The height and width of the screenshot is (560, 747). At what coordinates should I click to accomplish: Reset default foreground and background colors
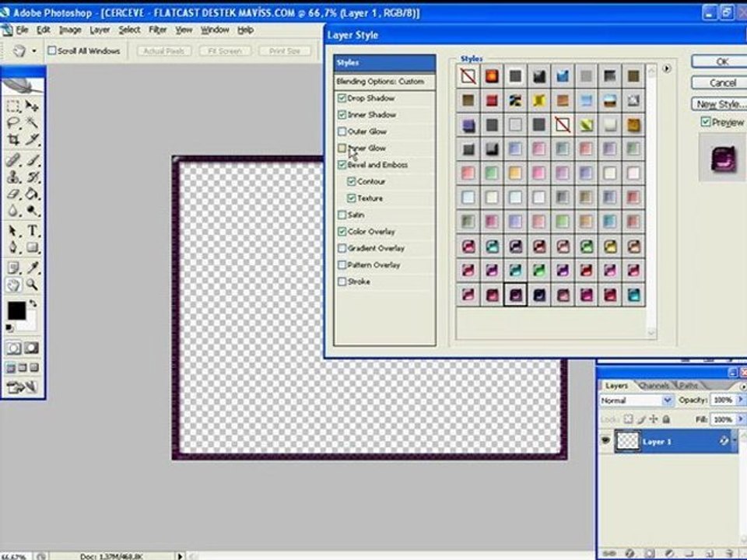pyautogui.click(x=9, y=327)
